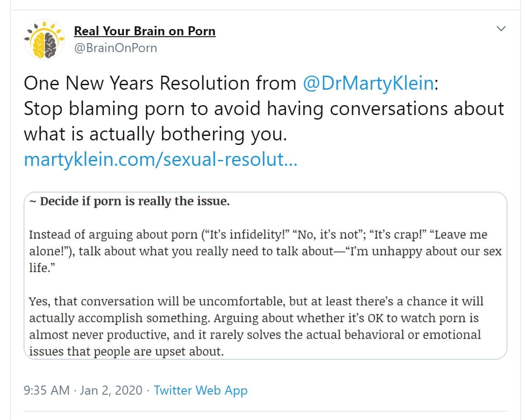Click the @BrainOnPorn handle
The image size is (527, 420).
coord(115,48)
